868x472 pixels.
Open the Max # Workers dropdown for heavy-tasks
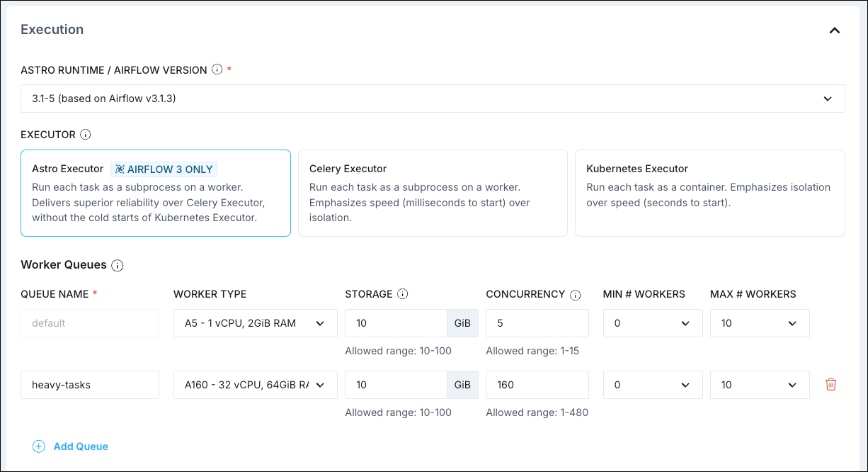click(x=760, y=384)
